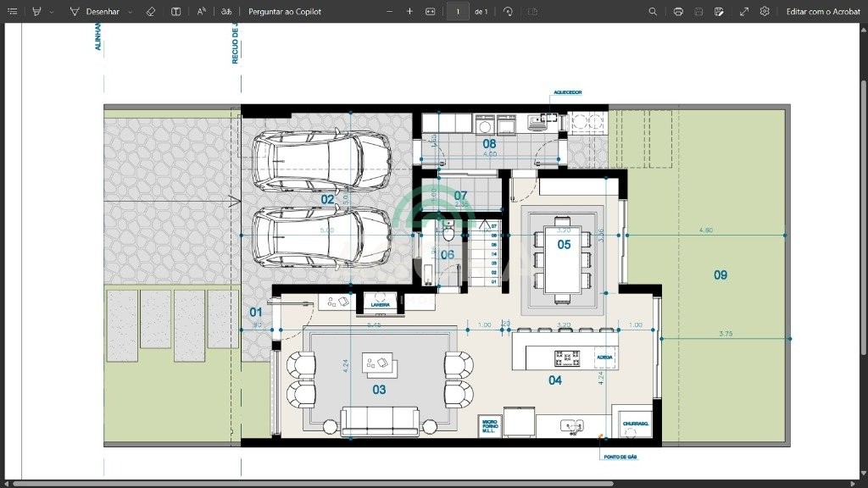The height and width of the screenshot is (488, 868).
Task: Search the document with the magnifier icon
Action: pos(653,12)
